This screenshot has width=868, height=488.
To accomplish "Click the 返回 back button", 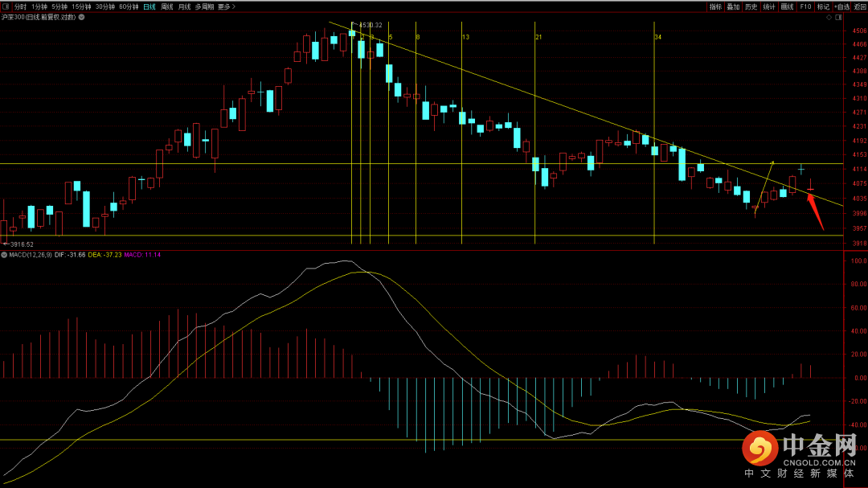I will pyautogui.click(x=859, y=6).
